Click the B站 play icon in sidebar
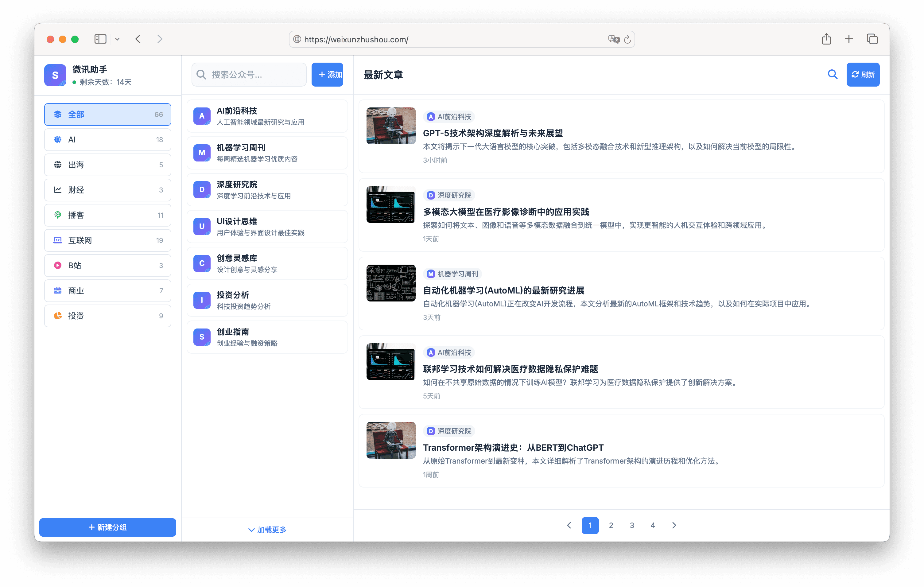924x587 pixels. pyautogui.click(x=58, y=265)
